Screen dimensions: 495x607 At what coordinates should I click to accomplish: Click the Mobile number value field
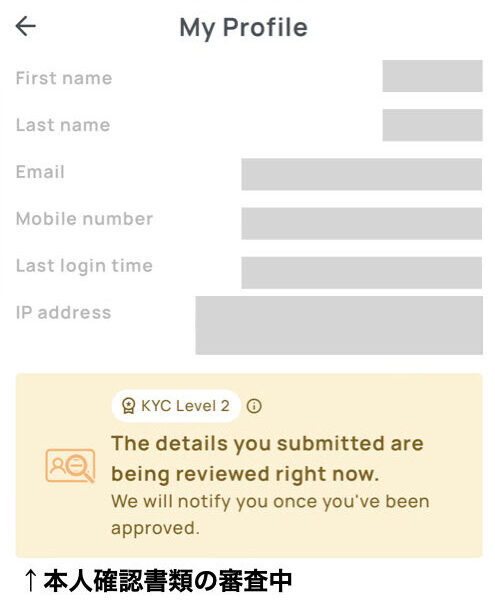pos(361,223)
